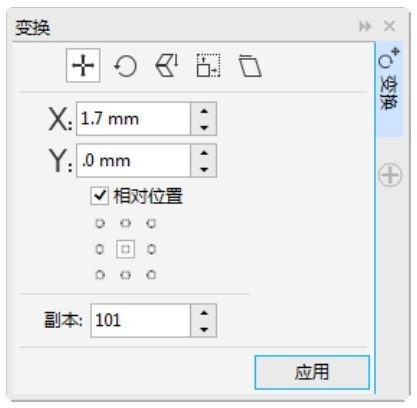Click the add docker plus icon

(x=390, y=175)
